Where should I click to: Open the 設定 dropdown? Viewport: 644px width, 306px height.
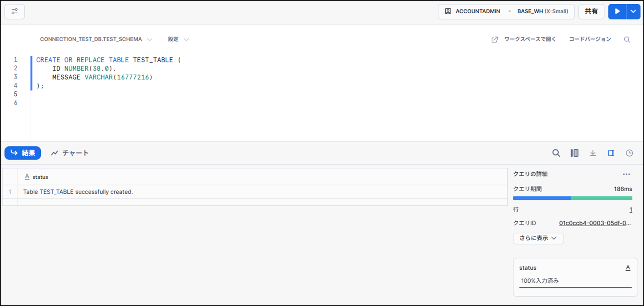[178, 39]
